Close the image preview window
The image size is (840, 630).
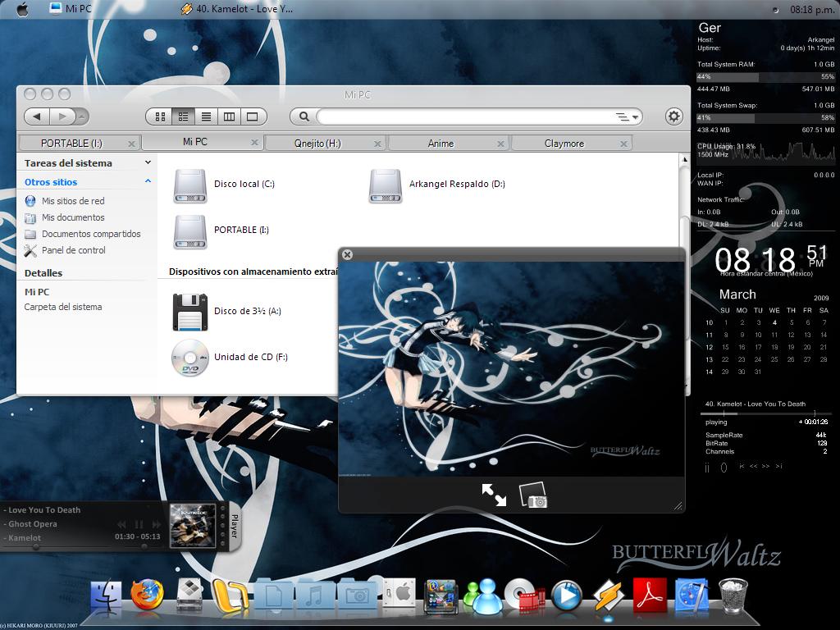coord(347,254)
